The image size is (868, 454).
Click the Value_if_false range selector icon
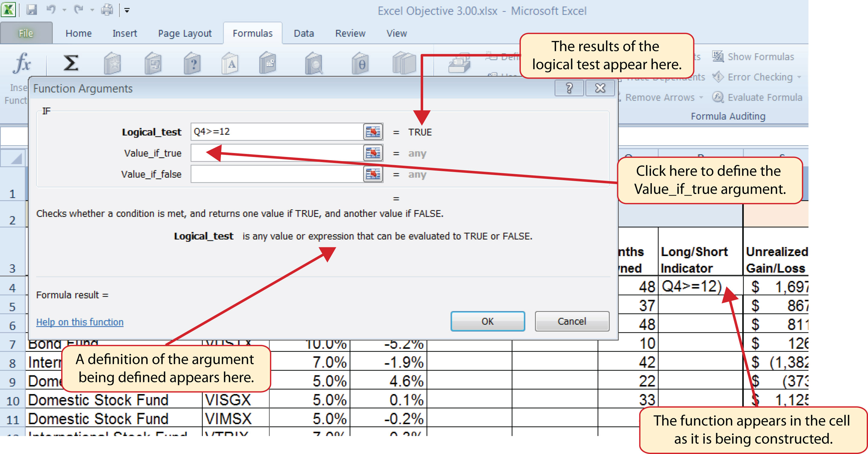[373, 174]
